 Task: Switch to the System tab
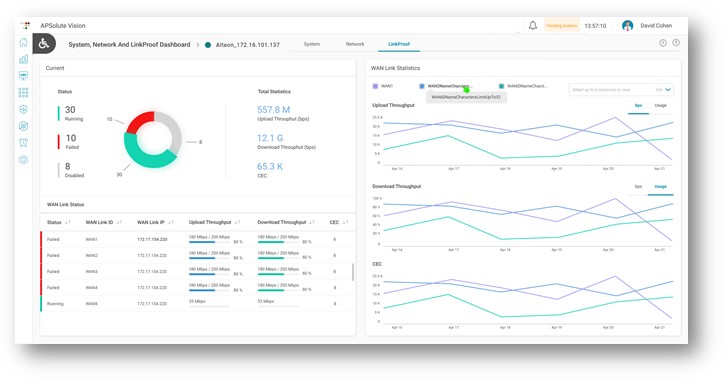pyautogui.click(x=312, y=44)
